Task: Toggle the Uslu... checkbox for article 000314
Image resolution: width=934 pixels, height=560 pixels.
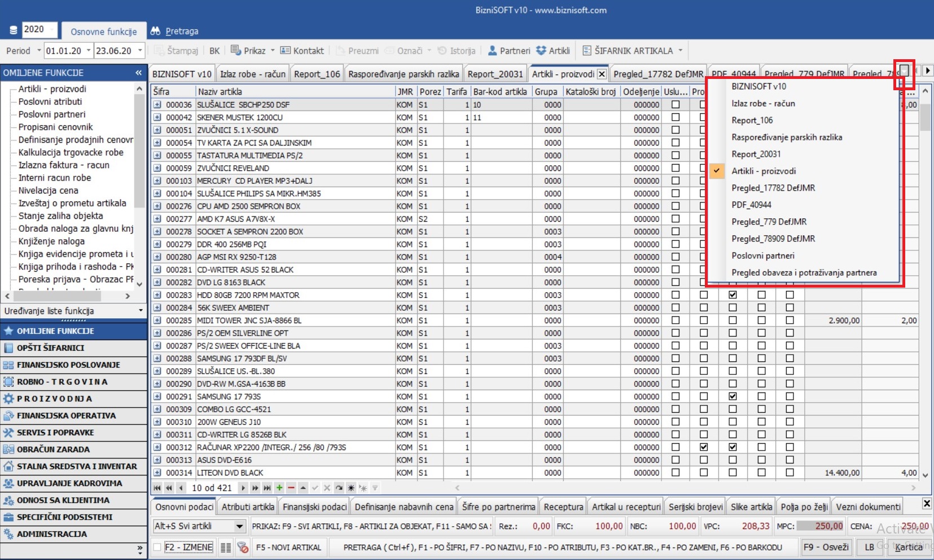Action: [x=676, y=473]
